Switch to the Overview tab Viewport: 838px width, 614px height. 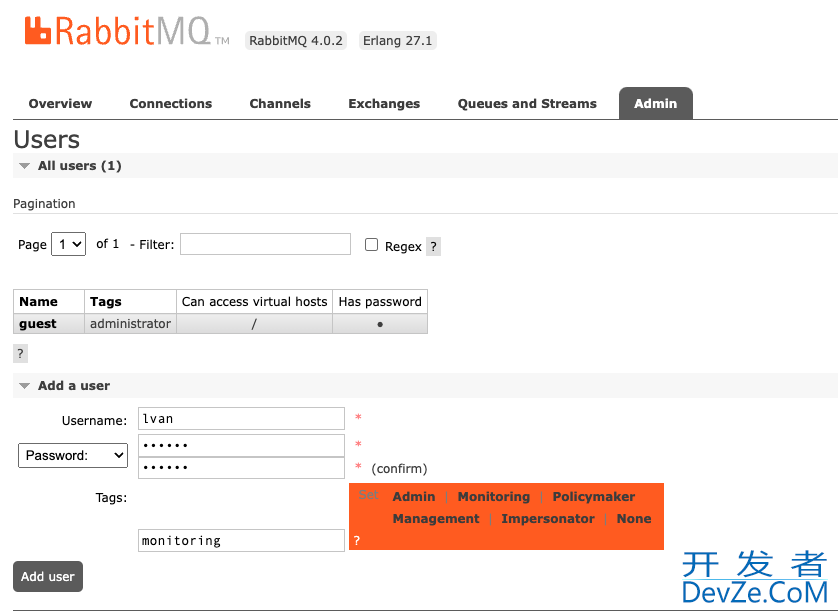coord(60,104)
